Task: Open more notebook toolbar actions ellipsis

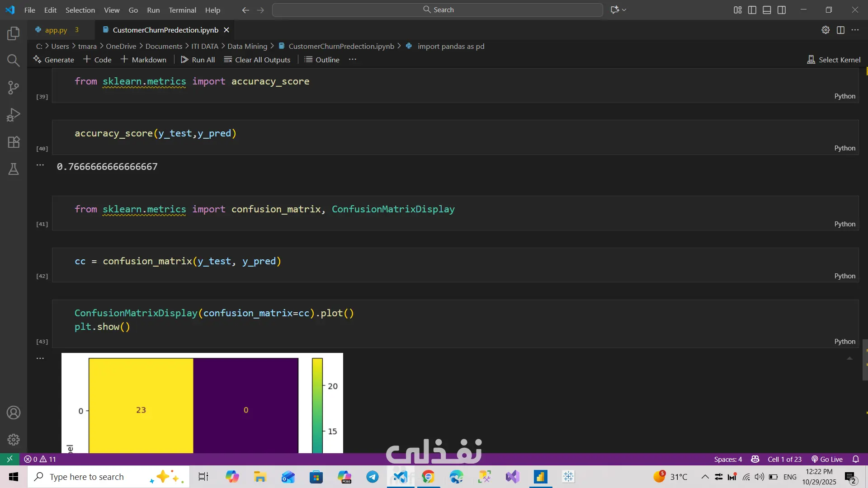Action: point(353,60)
